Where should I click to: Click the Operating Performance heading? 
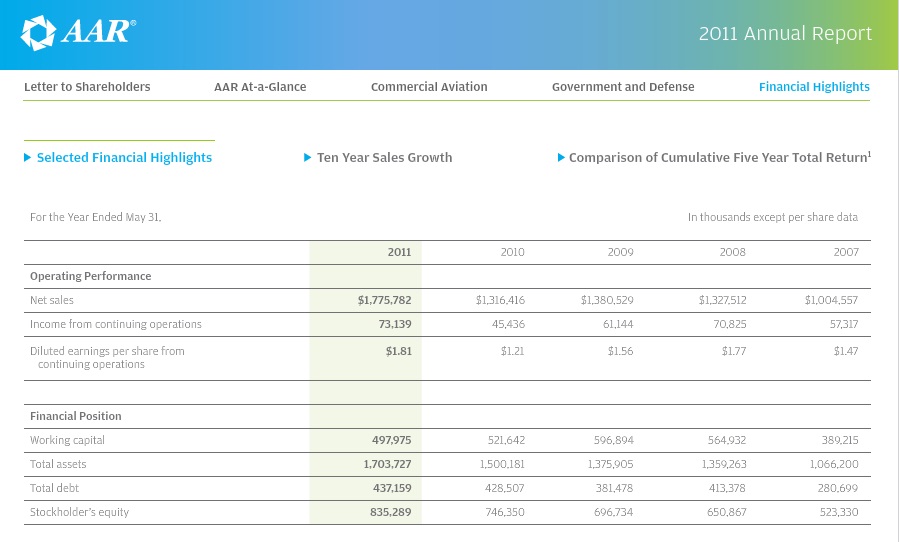(x=90, y=276)
